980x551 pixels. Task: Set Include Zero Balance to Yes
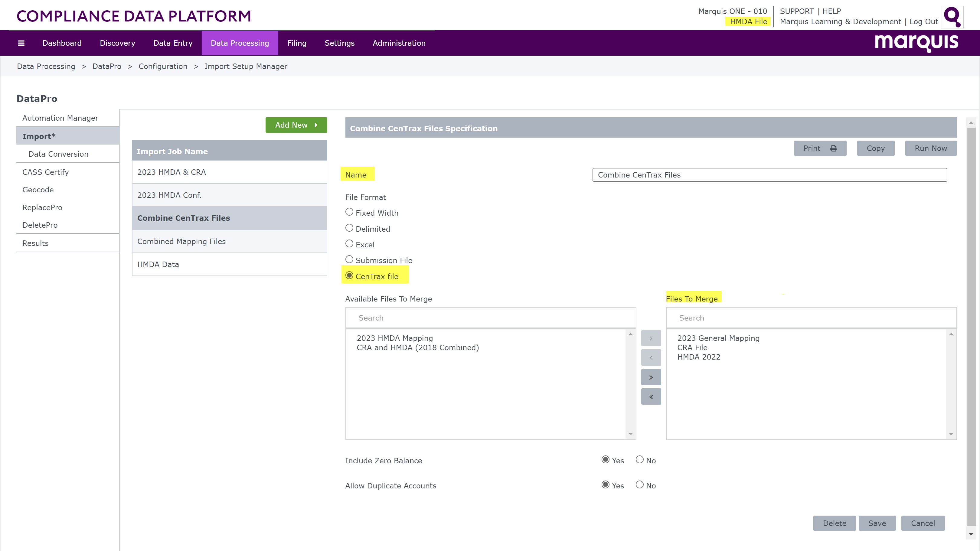[x=605, y=459]
